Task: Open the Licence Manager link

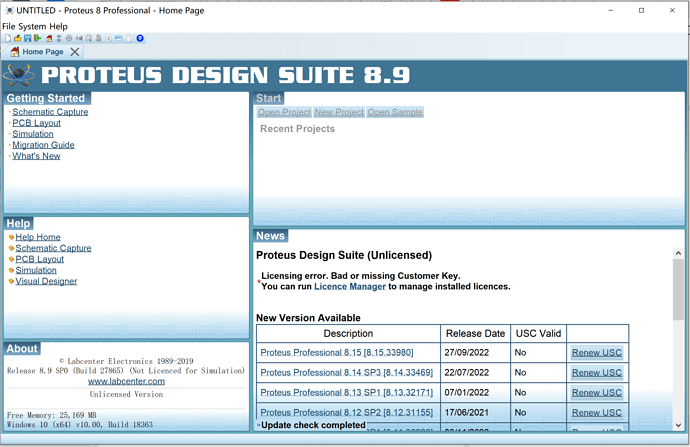Action: [350, 286]
